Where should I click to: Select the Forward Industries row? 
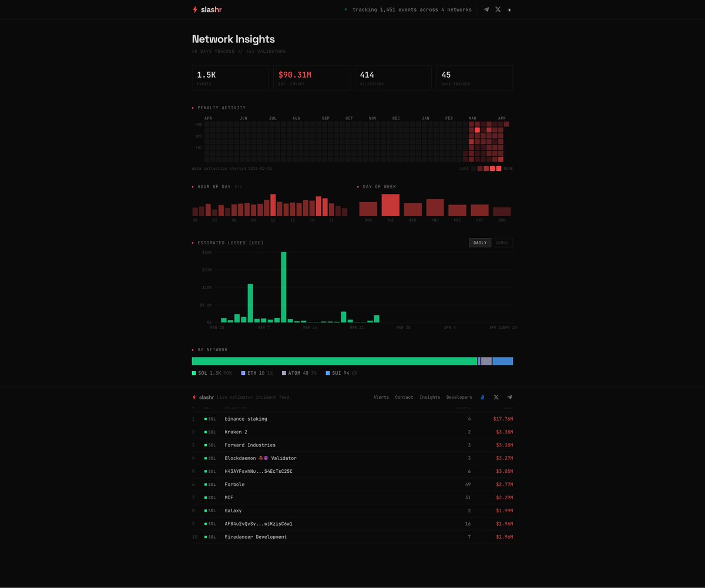(x=352, y=445)
